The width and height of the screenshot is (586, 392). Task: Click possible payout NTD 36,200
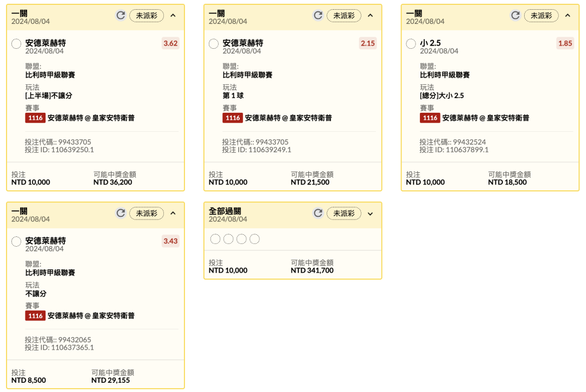pos(112,182)
